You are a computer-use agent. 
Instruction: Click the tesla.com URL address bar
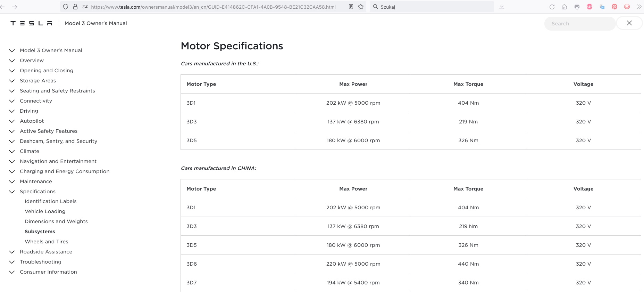[x=213, y=7]
